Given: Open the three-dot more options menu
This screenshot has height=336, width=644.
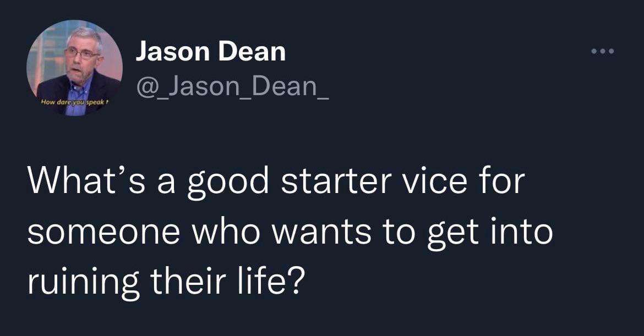Looking at the screenshot, I should click(x=603, y=52).
